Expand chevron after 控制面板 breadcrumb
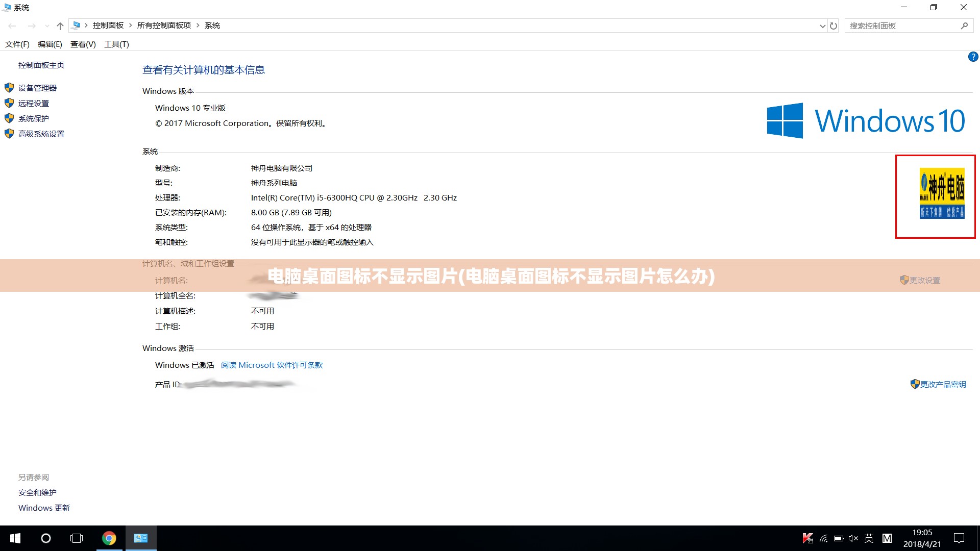 click(x=131, y=26)
